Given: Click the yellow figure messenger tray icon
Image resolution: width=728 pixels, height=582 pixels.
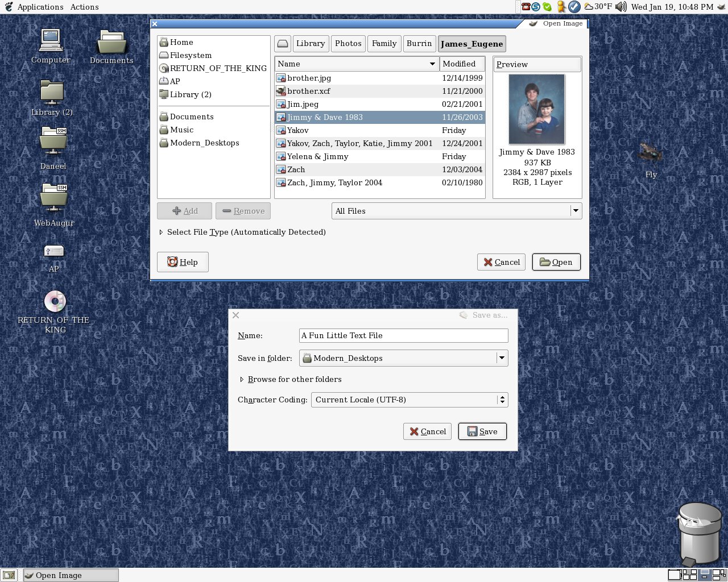Looking at the screenshot, I should [x=561, y=7].
